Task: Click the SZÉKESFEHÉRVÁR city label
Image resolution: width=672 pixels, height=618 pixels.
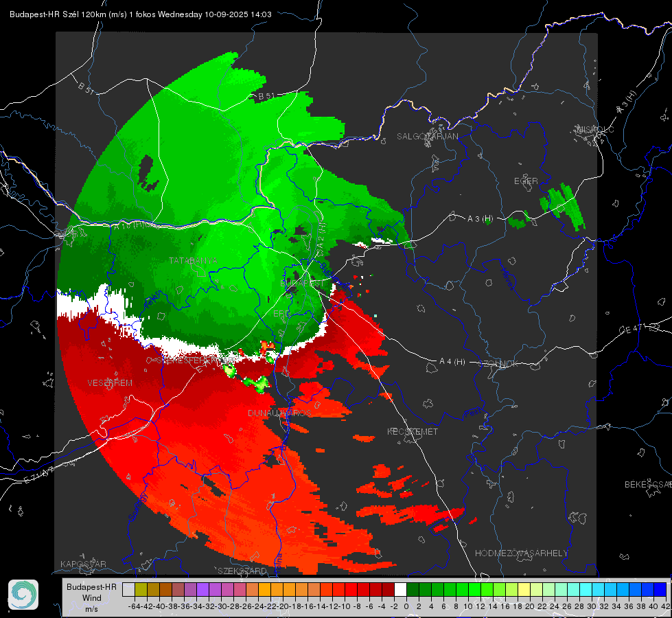Action: point(197,360)
